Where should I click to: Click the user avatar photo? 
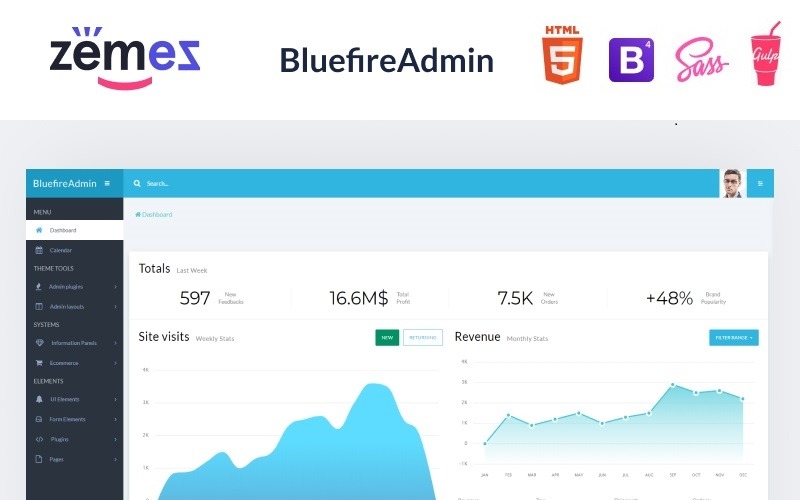pos(732,184)
